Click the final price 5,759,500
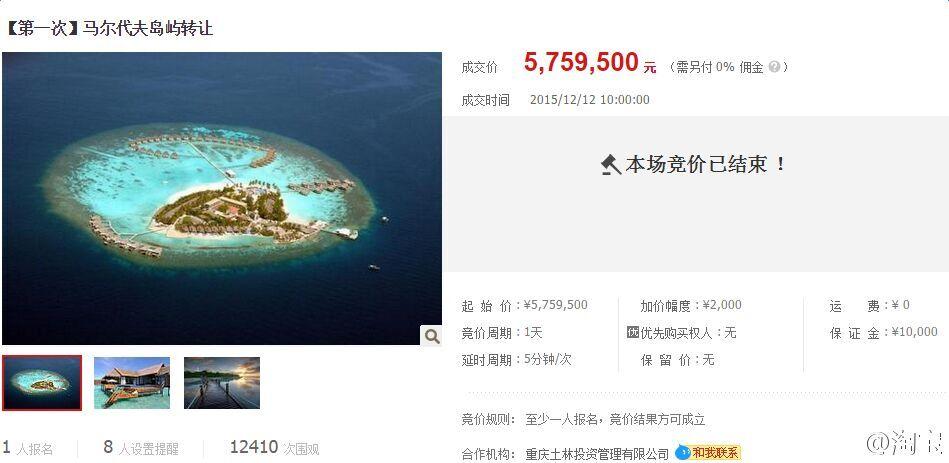The height and width of the screenshot is (463, 949). pyautogui.click(x=581, y=63)
